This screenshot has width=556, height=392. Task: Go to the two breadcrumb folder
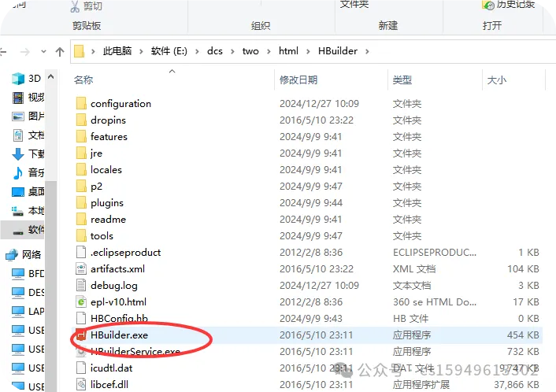click(250, 51)
